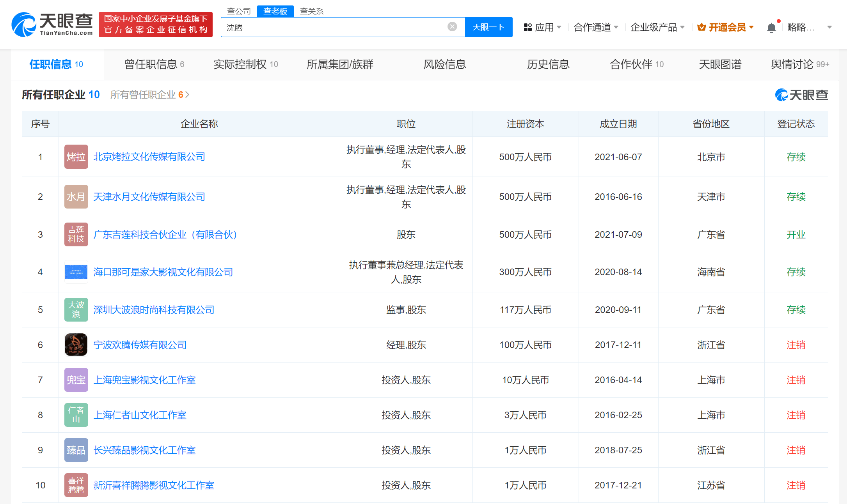Click the 水月 company logo thumbnail
Viewport: 847px width, 504px height.
(76, 196)
